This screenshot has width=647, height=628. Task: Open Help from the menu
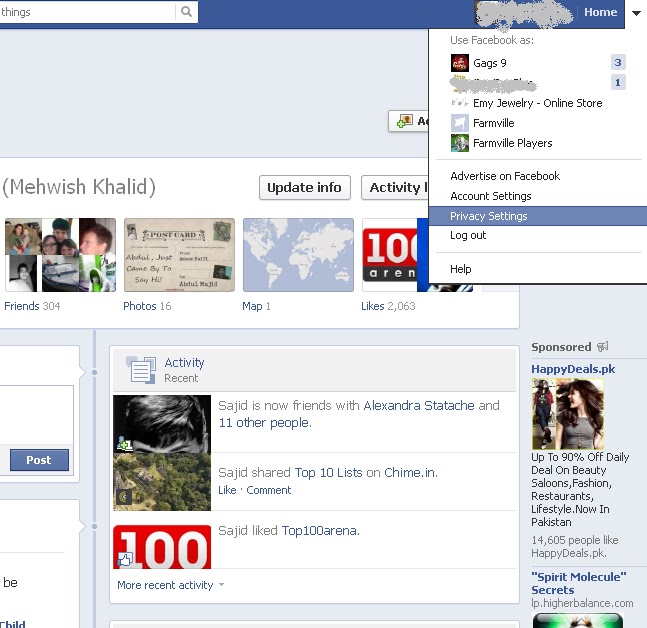(x=460, y=269)
